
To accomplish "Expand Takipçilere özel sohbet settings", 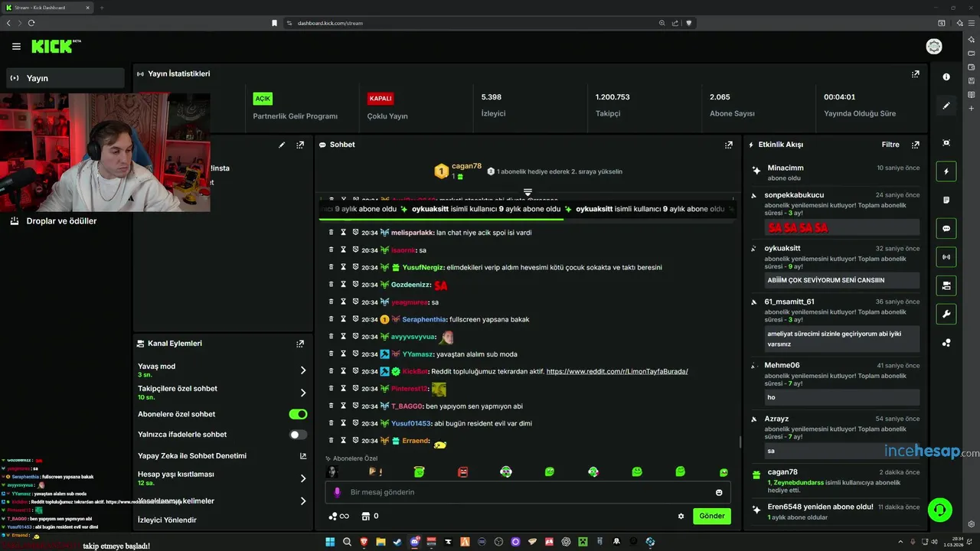I will coord(303,393).
